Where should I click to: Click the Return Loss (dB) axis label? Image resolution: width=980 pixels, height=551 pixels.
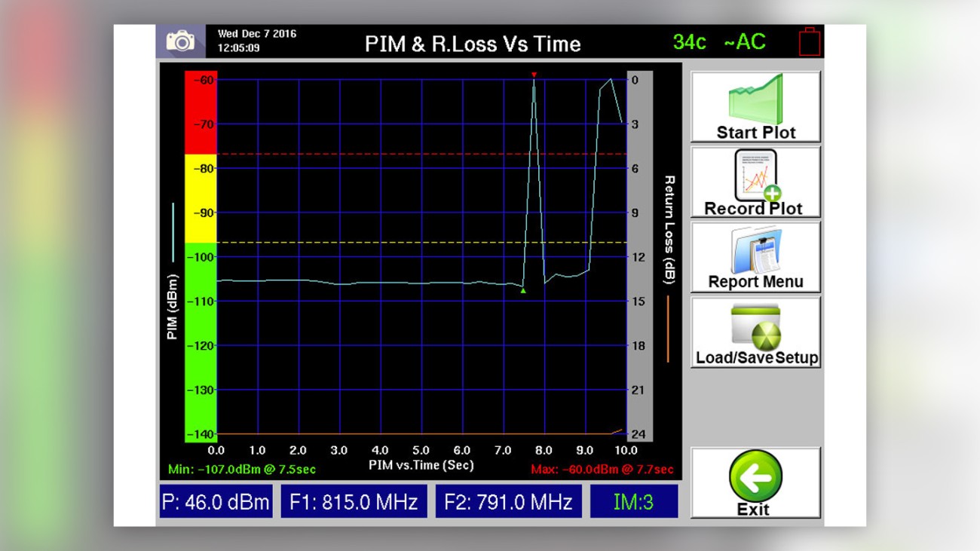pyautogui.click(x=669, y=230)
